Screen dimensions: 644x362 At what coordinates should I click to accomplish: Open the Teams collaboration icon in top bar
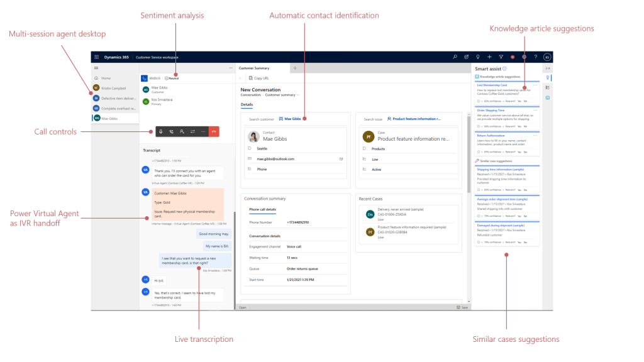(466, 57)
